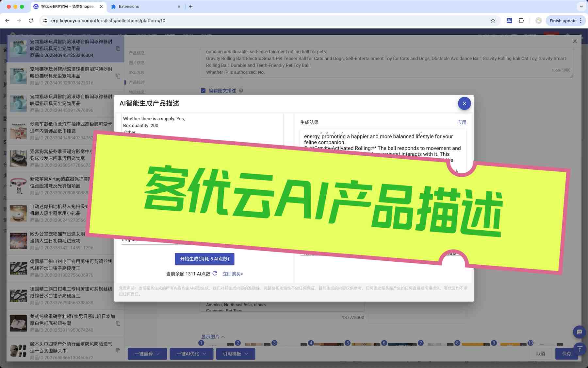Click help icon next to 编辑图文描述
Viewport: 588px width, 368px height.
pyautogui.click(x=241, y=91)
